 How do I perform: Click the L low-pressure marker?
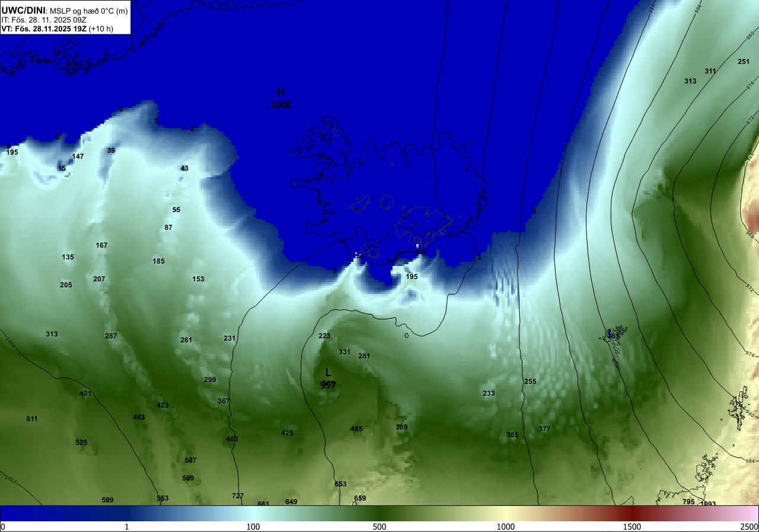[x=328, y=372]
